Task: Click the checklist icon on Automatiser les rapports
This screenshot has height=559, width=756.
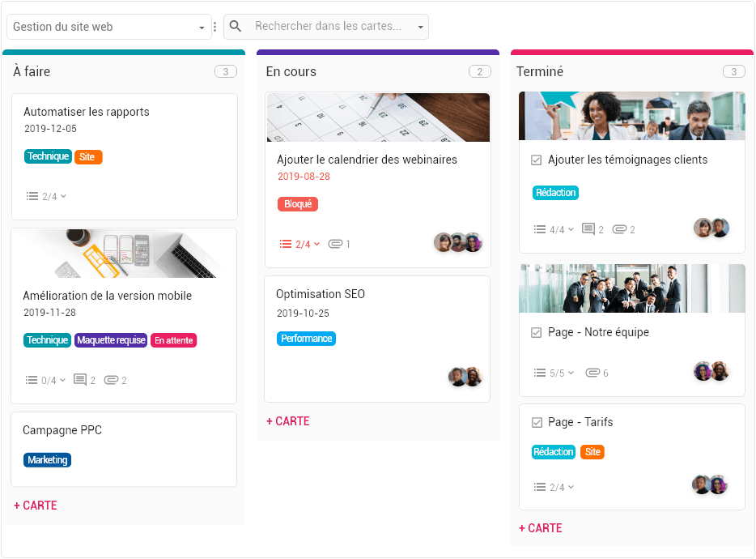Action: pos(30,195)
